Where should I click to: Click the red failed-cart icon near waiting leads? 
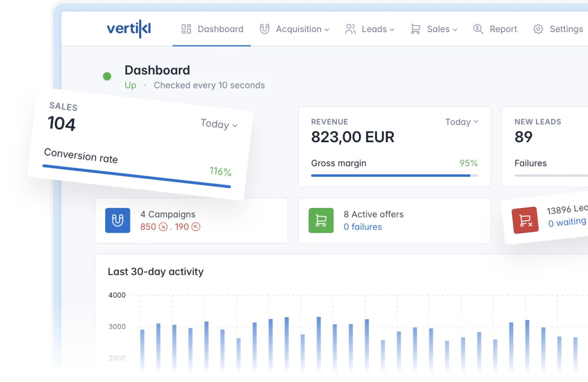point(525,220)
